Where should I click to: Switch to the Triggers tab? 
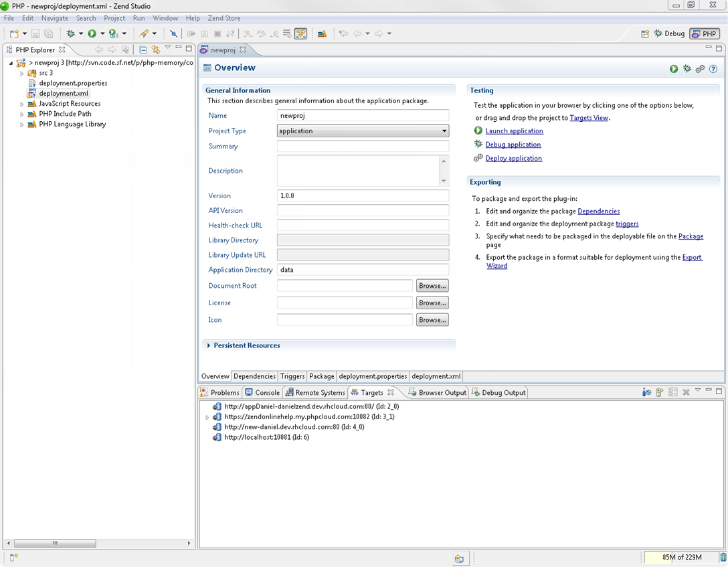click(x=292, y=376)
